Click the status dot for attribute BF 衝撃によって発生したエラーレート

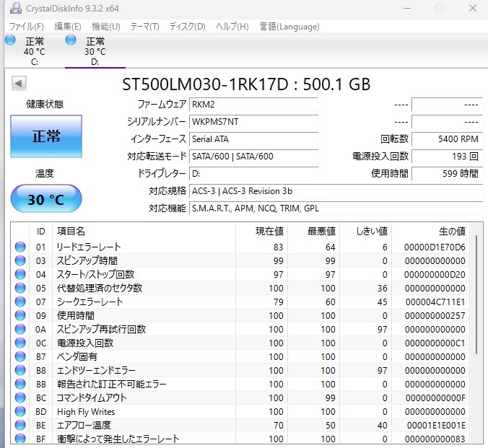point(20,438)
